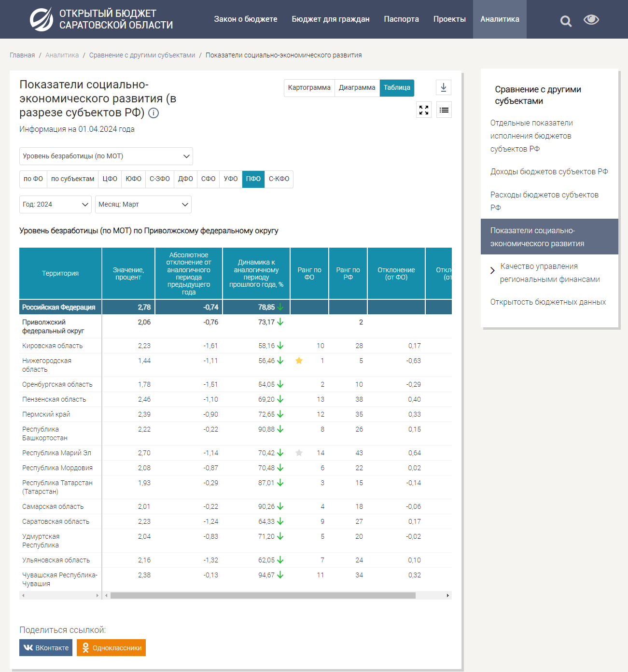The height and width of the screenshot is (672, 628).
Task: Open the Уровень безработицы (по МОТ) dropdown
Action: (106, 156)
